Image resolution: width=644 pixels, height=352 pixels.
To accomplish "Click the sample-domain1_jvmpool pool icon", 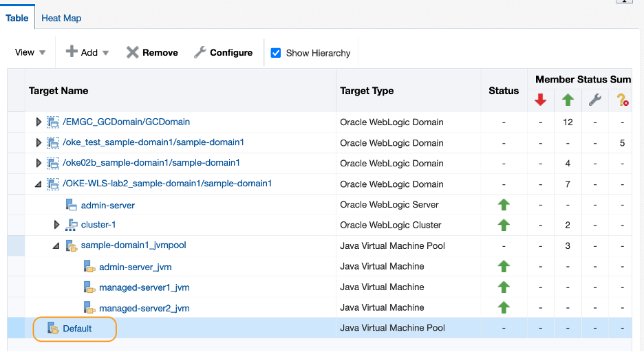I will click(x=72, y=245).
